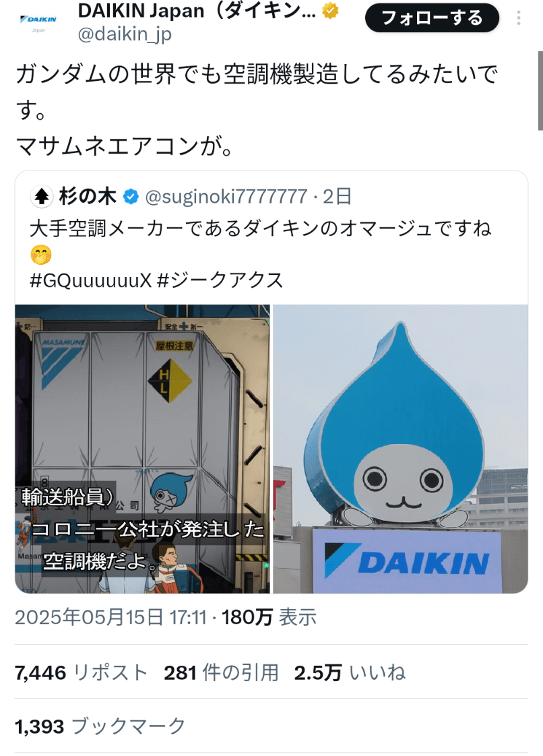This screenshot has height=756, width=543.
Task: Tap the フォローする follow button
Action: [x=432, y=18]
